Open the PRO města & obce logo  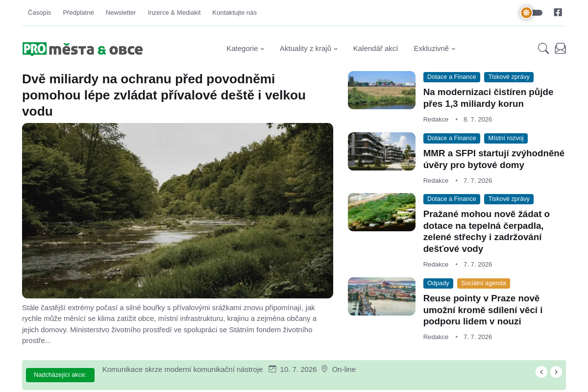82,49
